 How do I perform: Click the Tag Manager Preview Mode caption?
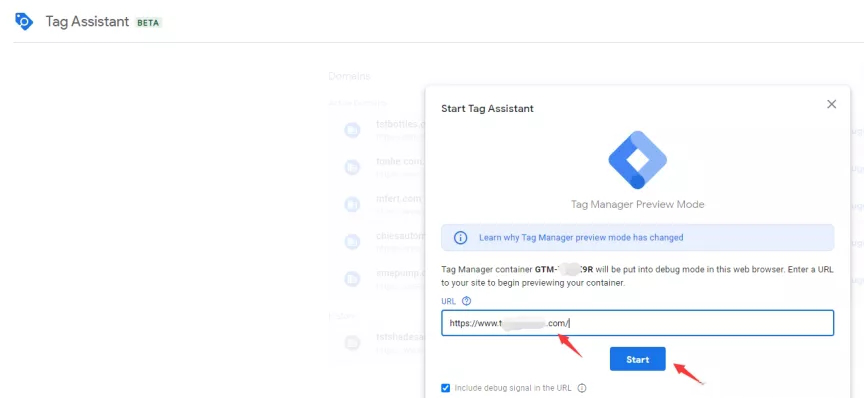click(x=638, y=205)
